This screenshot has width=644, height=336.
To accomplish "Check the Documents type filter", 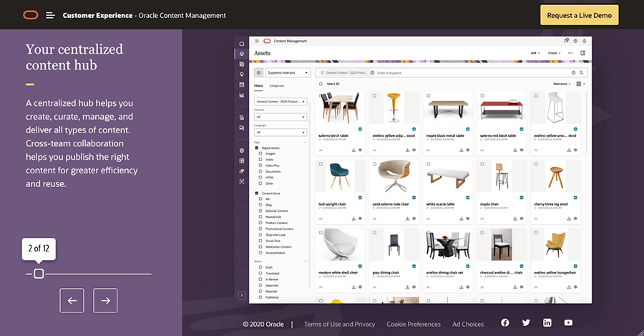I will pos(260,171).
